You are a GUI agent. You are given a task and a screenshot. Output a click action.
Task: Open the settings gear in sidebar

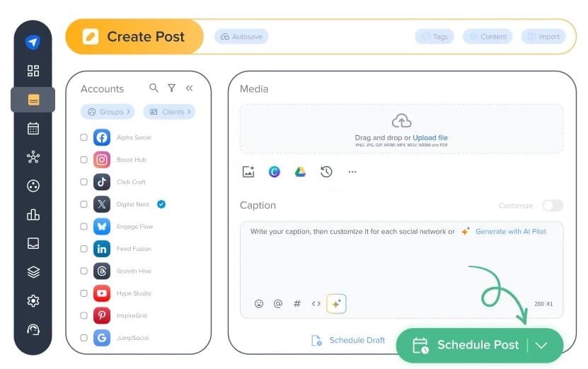pyautogui.click(x=33, y=300)
